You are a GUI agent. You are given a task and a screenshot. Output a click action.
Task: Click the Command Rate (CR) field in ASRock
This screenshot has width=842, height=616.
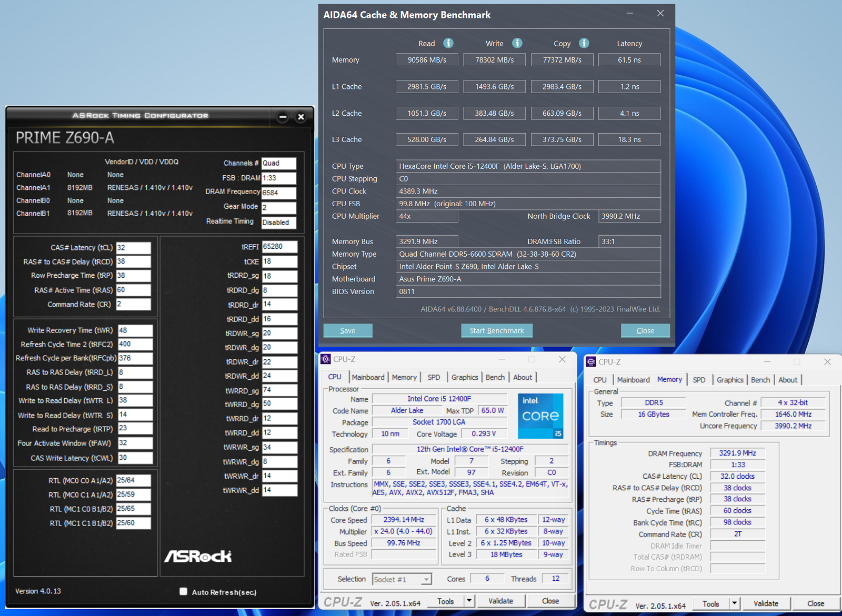pos(133,304)
